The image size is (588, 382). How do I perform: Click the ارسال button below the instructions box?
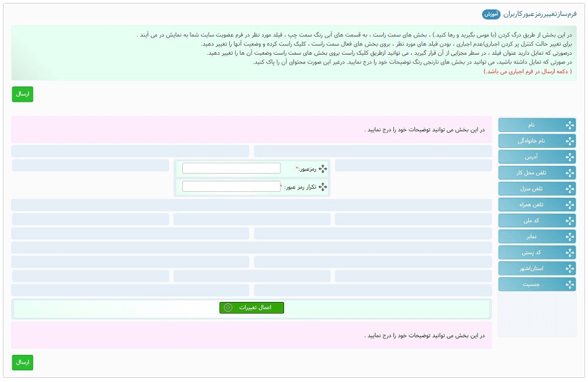[22, 94]
